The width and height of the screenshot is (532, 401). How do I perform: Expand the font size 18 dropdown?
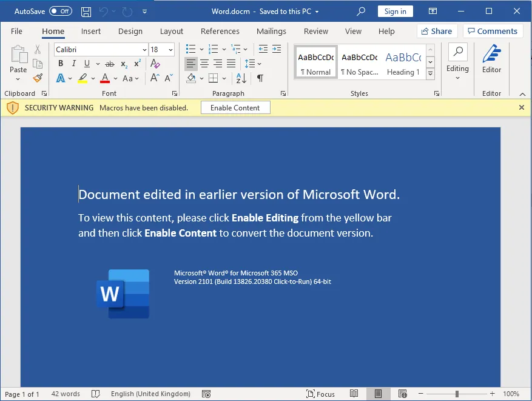(170, 50)
